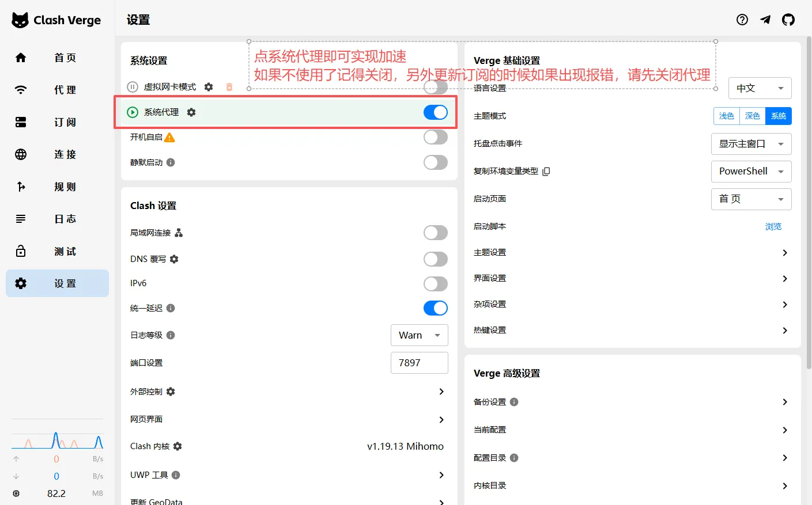
Task: Click the 浏览 link to choose startup script
Action: (773, 226)
